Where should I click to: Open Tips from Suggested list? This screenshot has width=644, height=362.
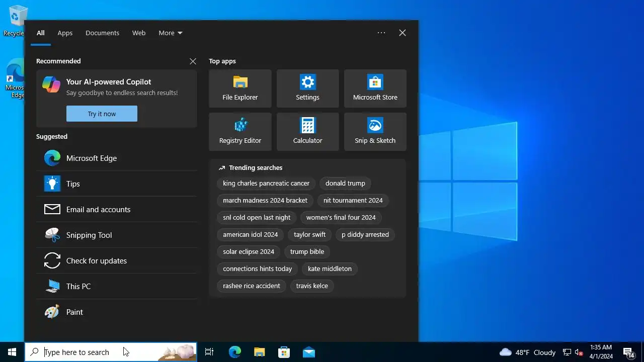(116, 184)
